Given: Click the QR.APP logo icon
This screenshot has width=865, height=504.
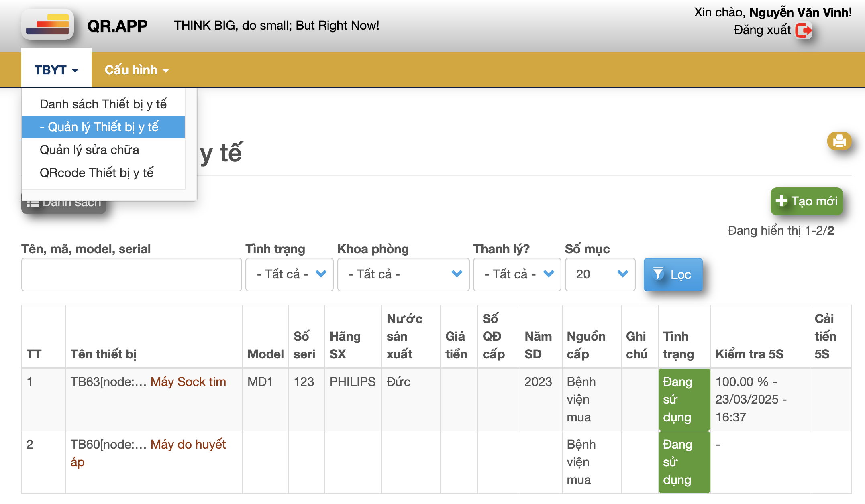Looking at the screenshot, I should [47, 25].
